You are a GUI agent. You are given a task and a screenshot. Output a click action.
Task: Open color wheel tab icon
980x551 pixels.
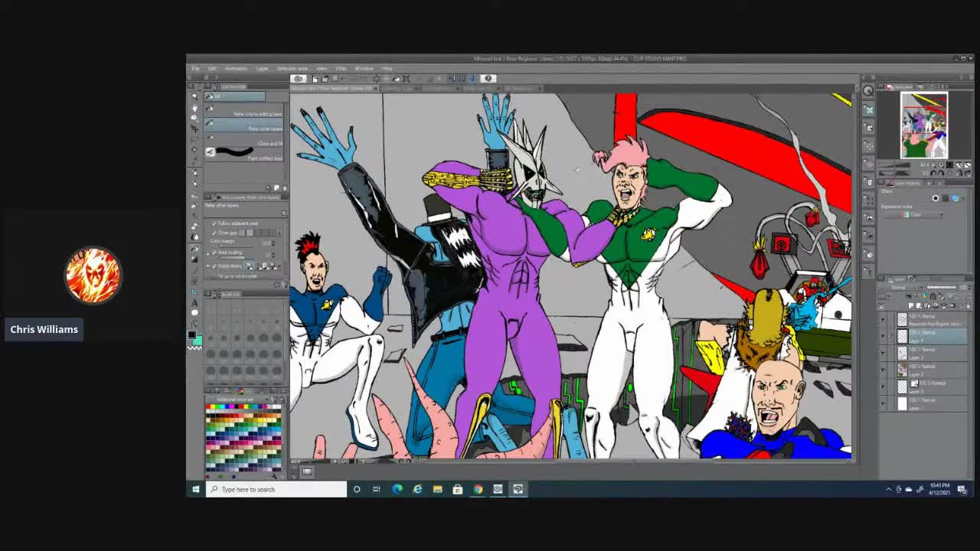click(240, 391)
